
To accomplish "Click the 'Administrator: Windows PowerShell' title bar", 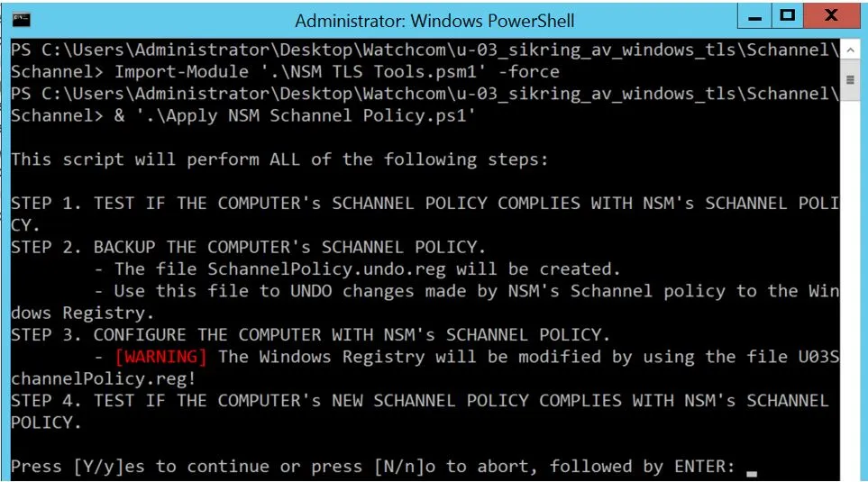I will click(434, 20).
